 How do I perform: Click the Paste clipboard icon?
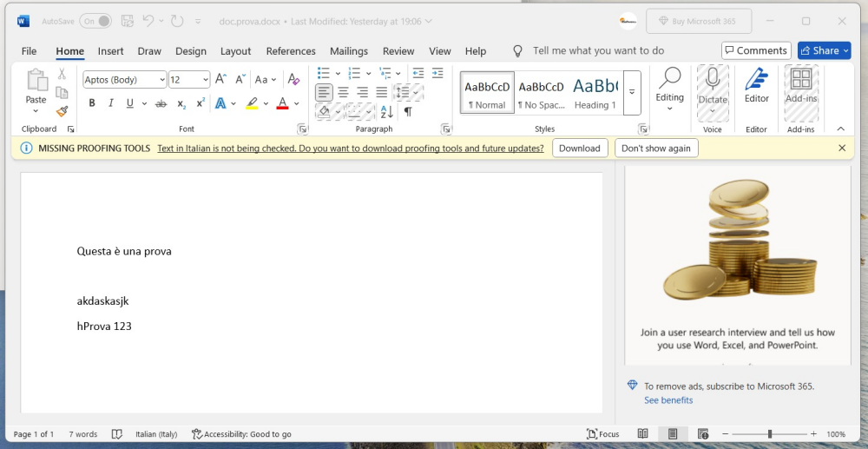(36, 81)
